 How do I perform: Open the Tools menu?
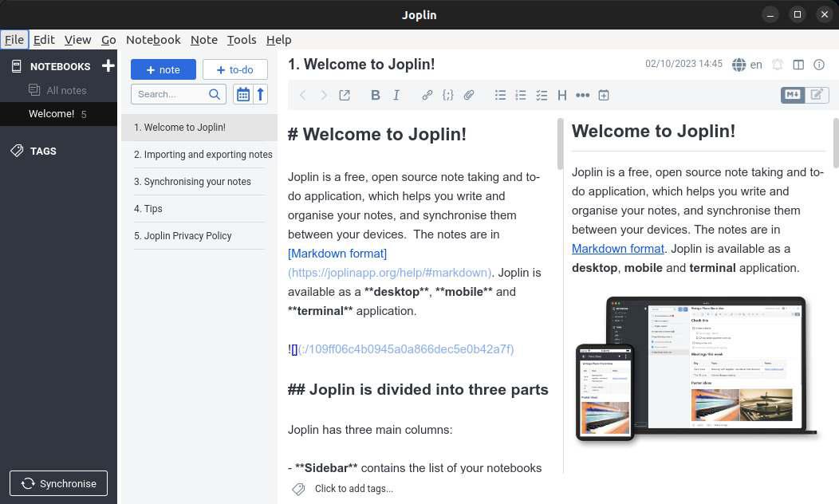click(x=241, y=39)
